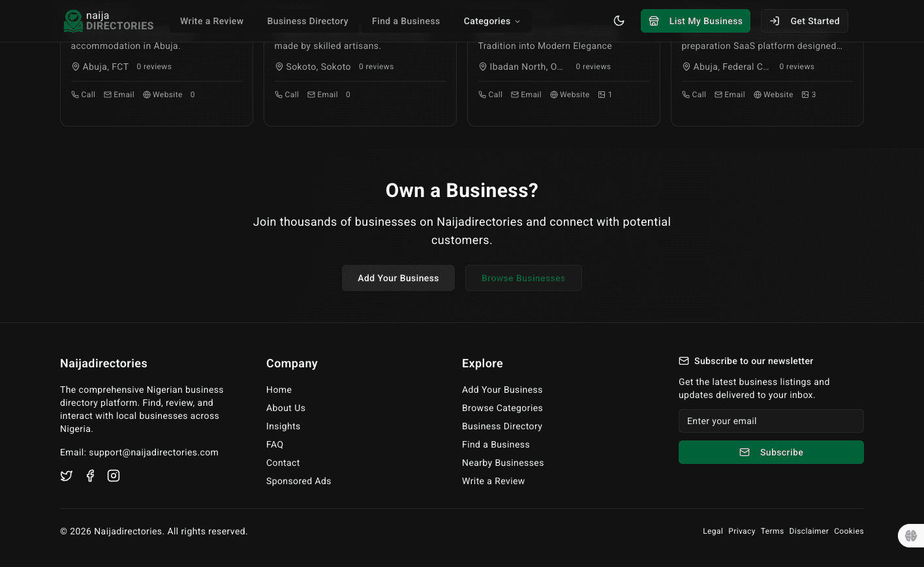Open the Sponsored Ads footer link

[298, 481]
